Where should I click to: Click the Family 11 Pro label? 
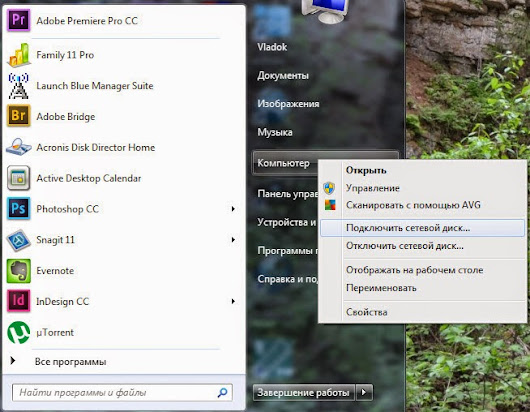[65, 55]
